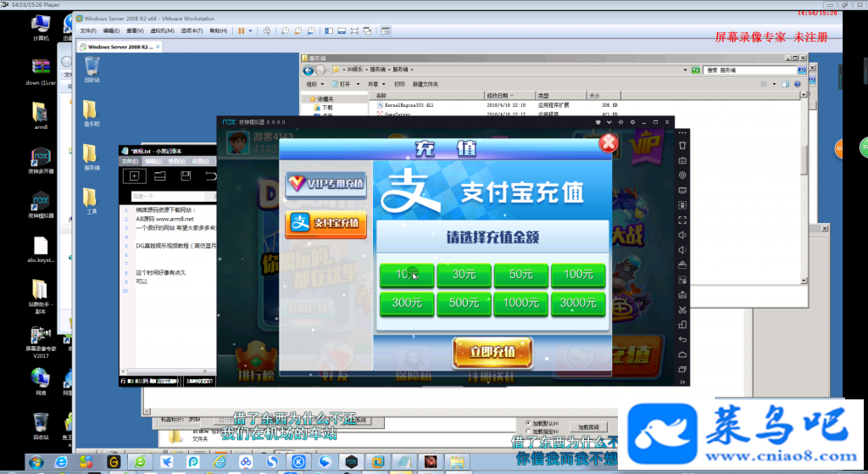
Task: Choose the 30元 recharge amount
Action: coord(464,274)
